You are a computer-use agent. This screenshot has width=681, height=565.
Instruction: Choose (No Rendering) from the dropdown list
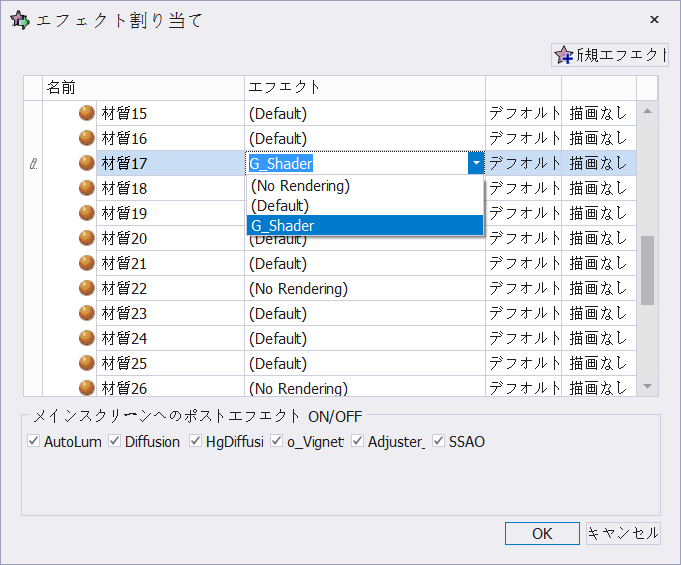tap(300, 186)
